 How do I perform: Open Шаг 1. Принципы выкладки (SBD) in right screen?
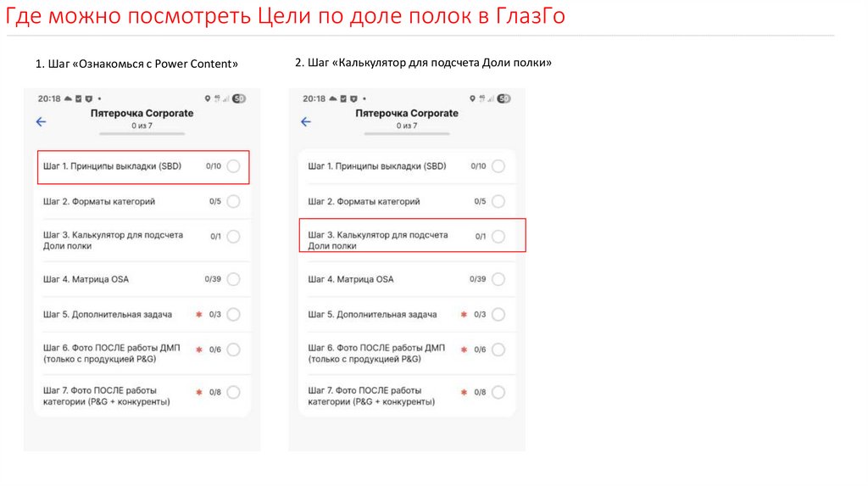(407, 166)
